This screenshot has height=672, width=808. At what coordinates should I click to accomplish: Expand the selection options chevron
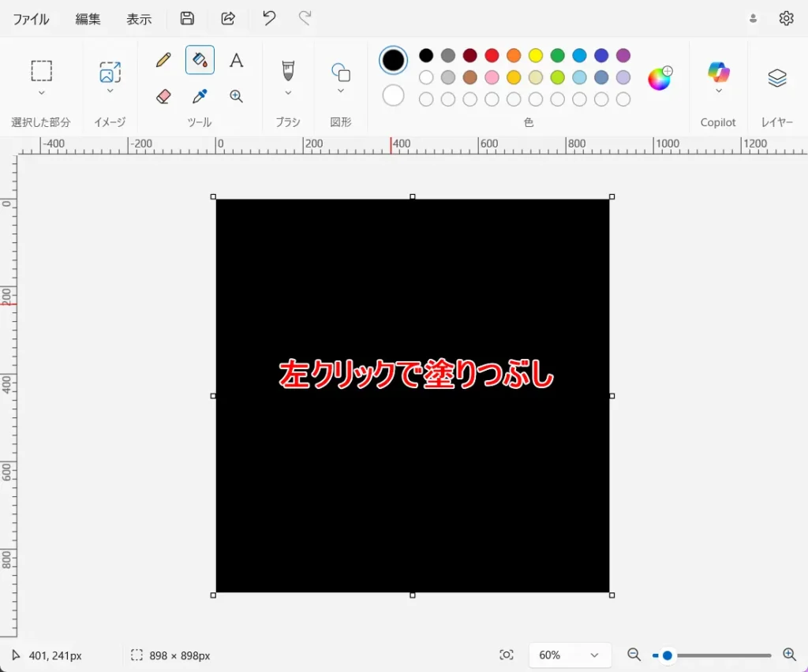click(42, 93)
